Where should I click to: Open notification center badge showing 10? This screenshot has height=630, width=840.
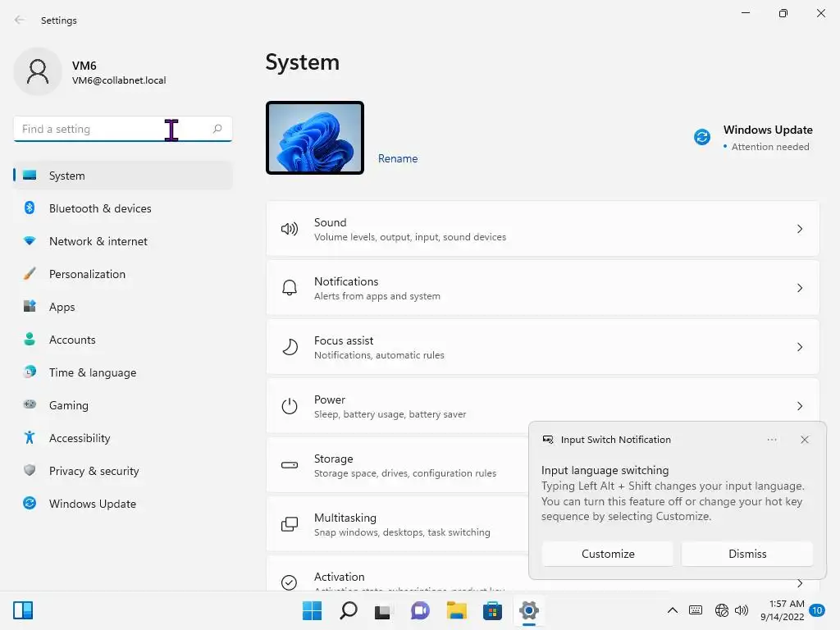(817, 610)
